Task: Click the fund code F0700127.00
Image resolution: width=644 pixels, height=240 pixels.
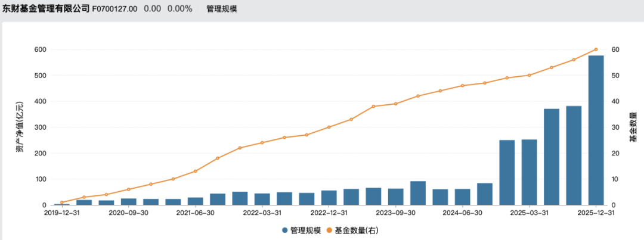Action: (115, 9)
